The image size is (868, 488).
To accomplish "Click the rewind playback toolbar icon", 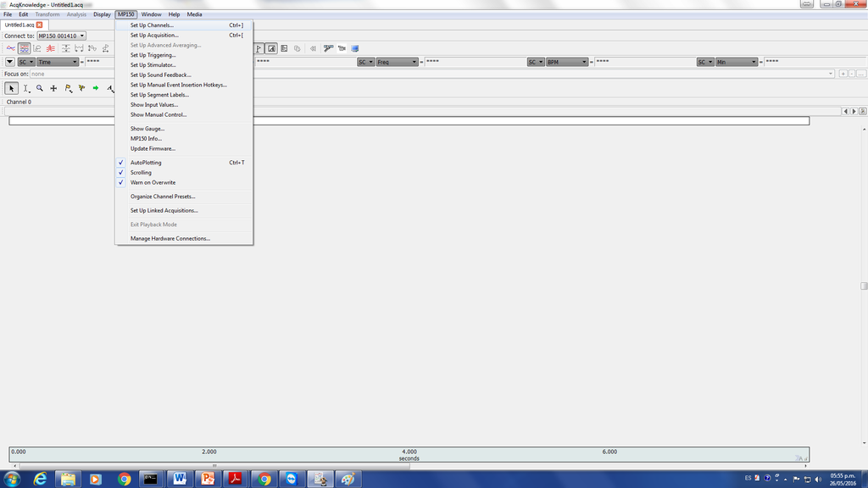I will click(x=313, y=48).
